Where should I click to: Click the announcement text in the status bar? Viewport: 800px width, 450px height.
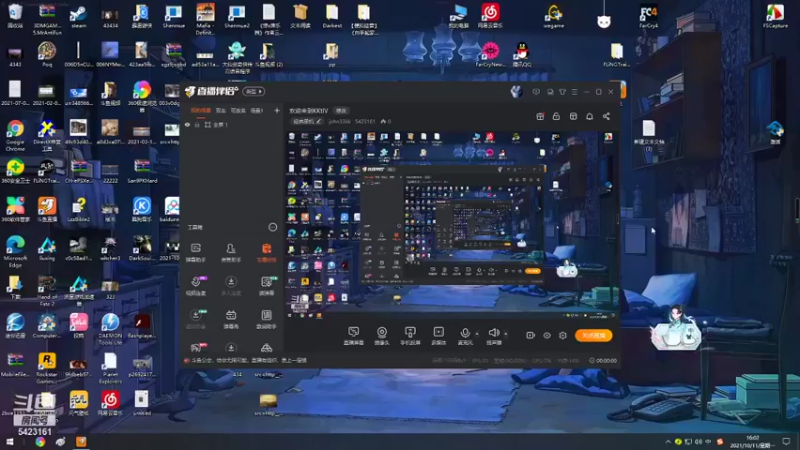249,360
